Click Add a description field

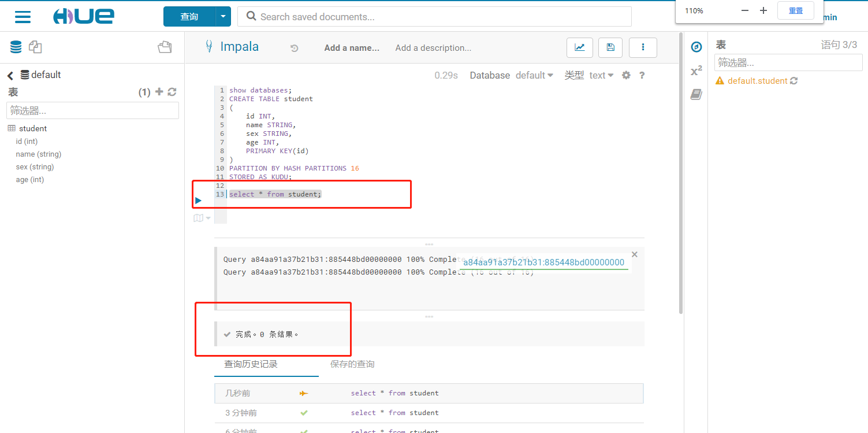(433, 48)
